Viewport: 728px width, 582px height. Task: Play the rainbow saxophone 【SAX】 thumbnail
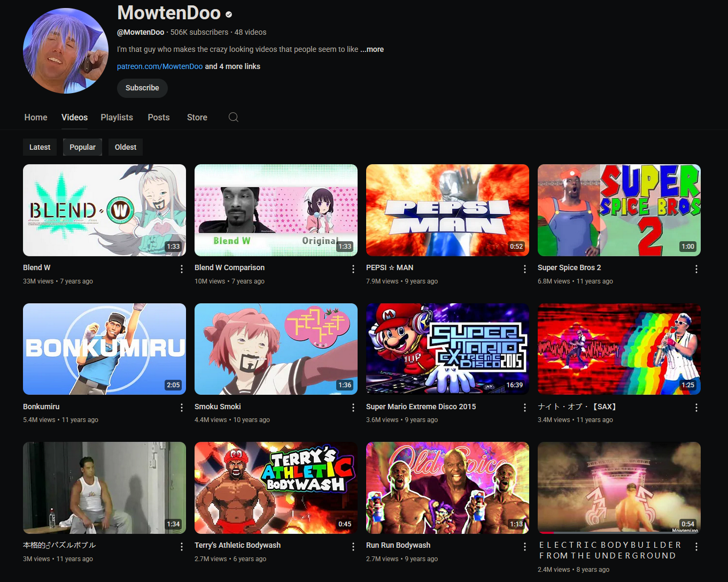(x=619, y=349)
